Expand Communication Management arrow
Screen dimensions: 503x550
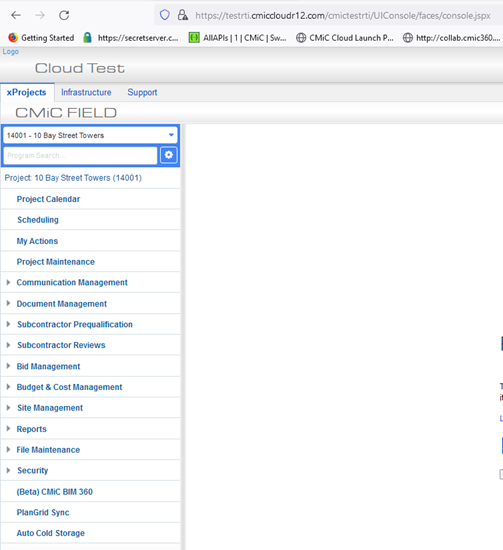coord(8,282)
